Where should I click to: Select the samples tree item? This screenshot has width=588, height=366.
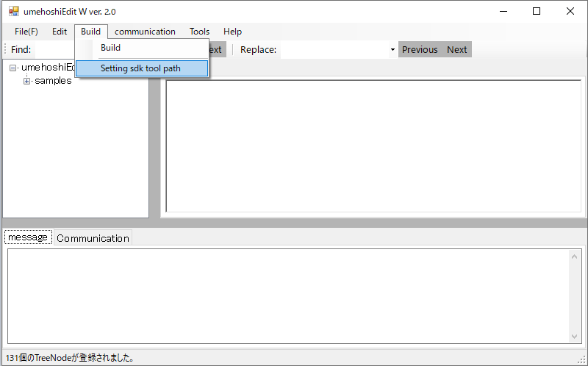(53, 81)
